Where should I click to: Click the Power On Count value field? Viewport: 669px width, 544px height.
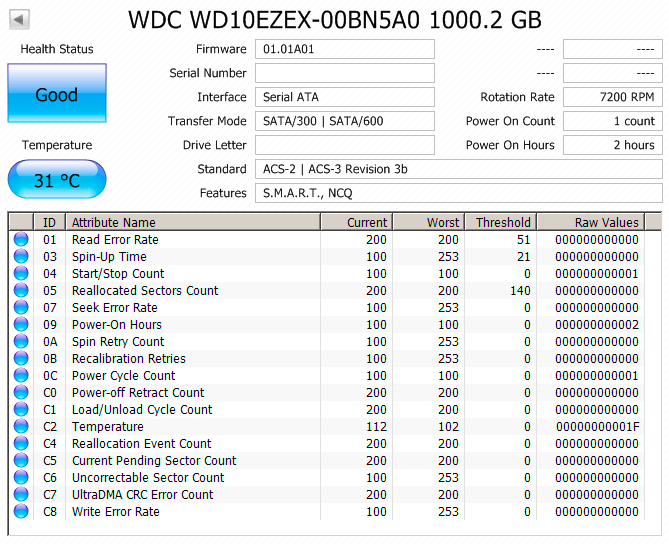[613, 121]
